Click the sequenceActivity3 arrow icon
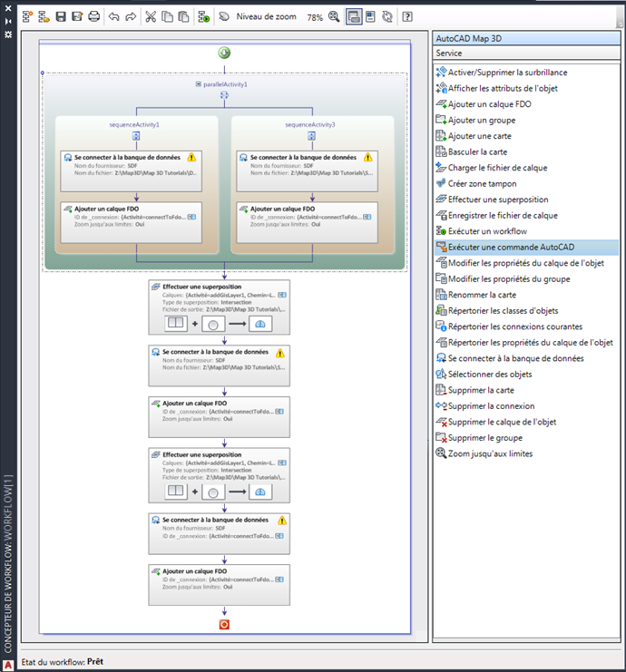Screen dimensions: 626x672 pyautogui.click(x=312, y=136)
